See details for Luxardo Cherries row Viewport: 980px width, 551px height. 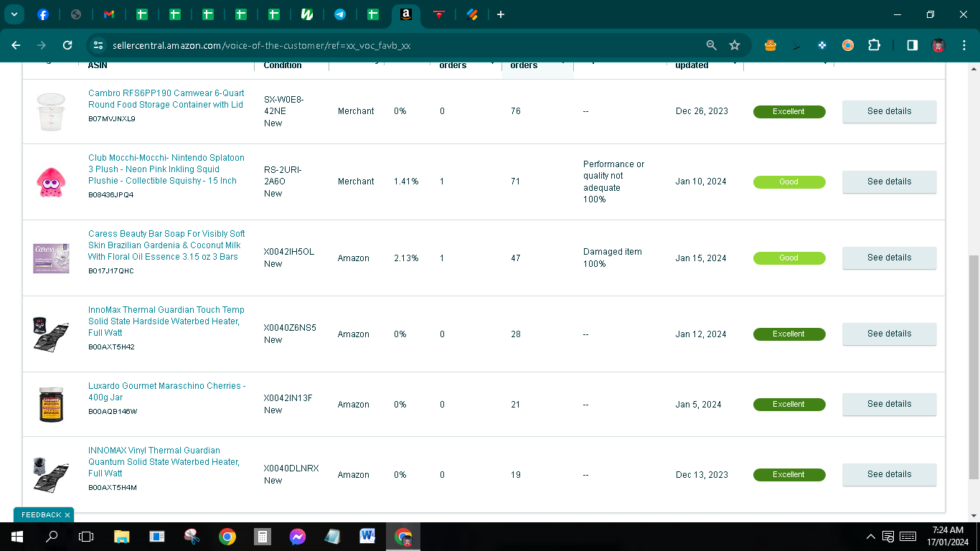pos(889,404)
